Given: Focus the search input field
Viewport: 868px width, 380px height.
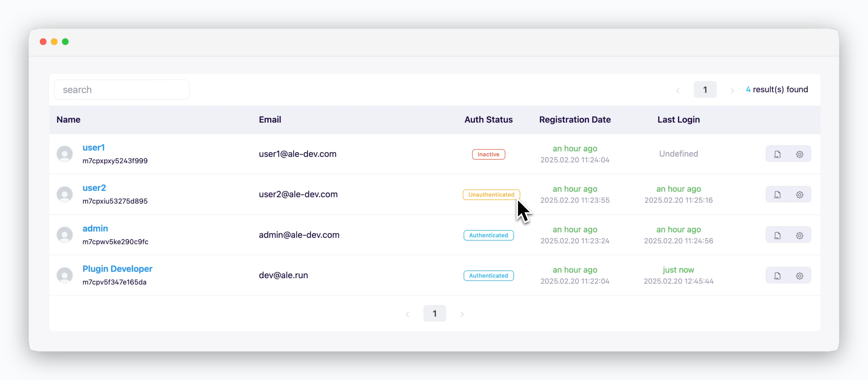Looking at the screenshot, I should (122, 90).
